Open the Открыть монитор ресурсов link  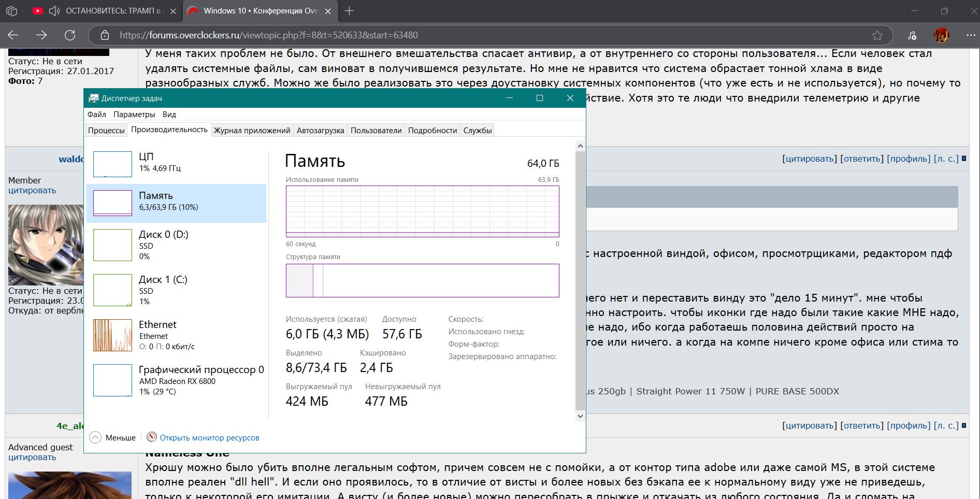tap(209, 438)
